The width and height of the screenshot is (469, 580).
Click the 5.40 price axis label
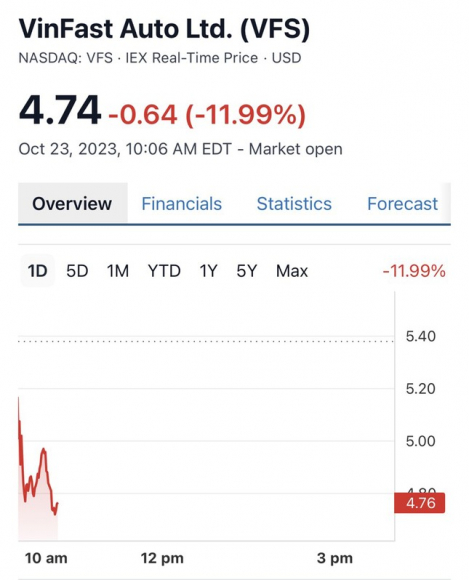pos(421,336)
